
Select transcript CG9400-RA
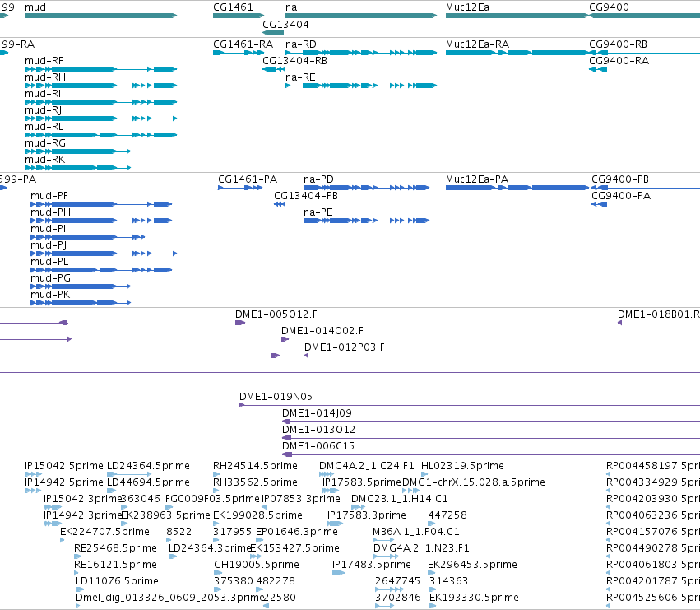point(598,69)
